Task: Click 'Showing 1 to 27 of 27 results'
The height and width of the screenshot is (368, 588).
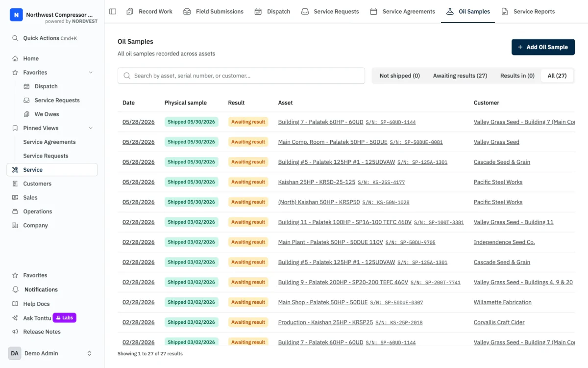Action: pyautogui.click(x=150, y=353)
